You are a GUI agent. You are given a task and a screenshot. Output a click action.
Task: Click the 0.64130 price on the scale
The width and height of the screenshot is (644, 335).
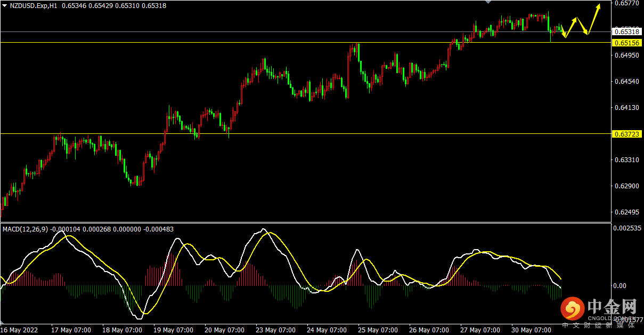coord(626,108)
